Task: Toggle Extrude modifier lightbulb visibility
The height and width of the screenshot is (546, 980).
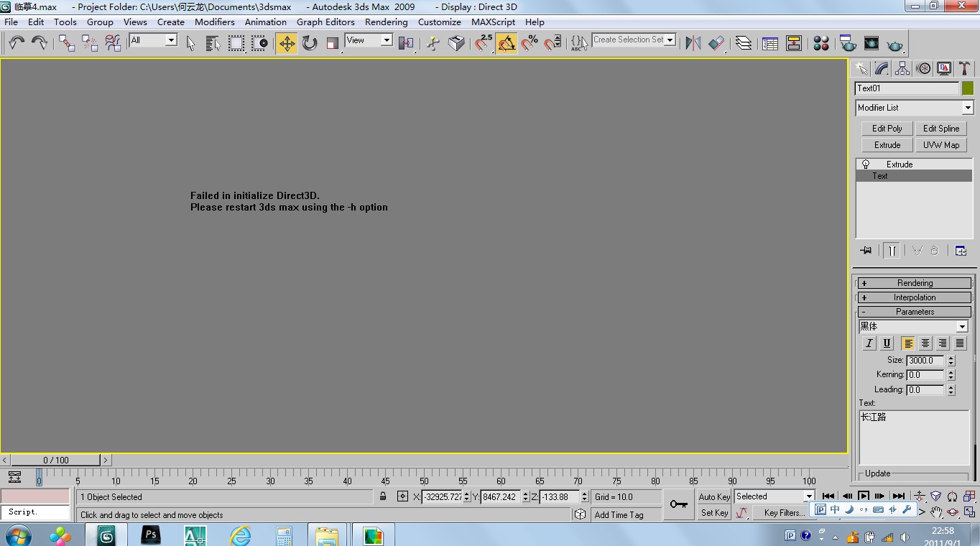Action: 866,165
